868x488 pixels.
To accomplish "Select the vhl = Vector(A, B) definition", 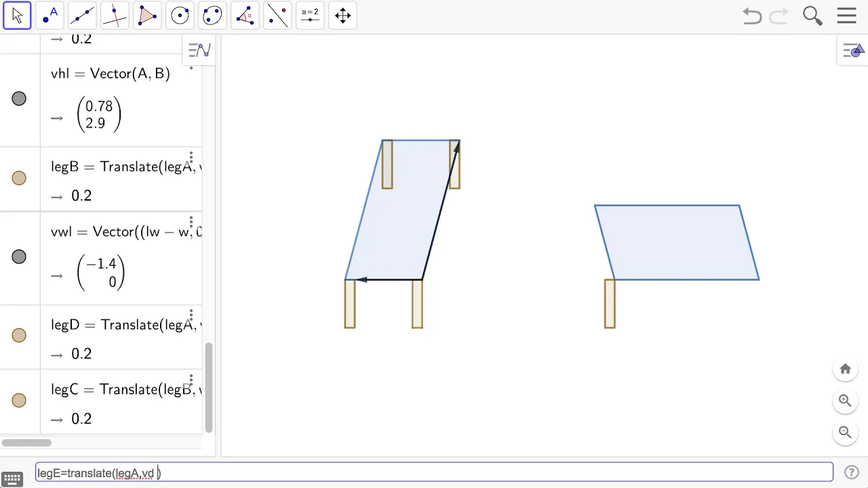I will click(x=111, y=74).
